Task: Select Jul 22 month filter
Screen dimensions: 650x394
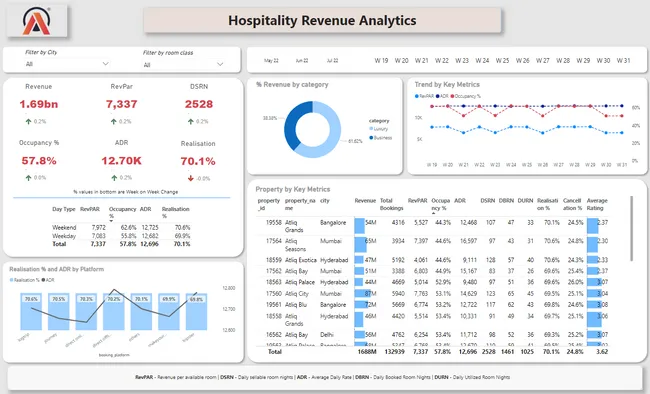Action: point(332,61)
